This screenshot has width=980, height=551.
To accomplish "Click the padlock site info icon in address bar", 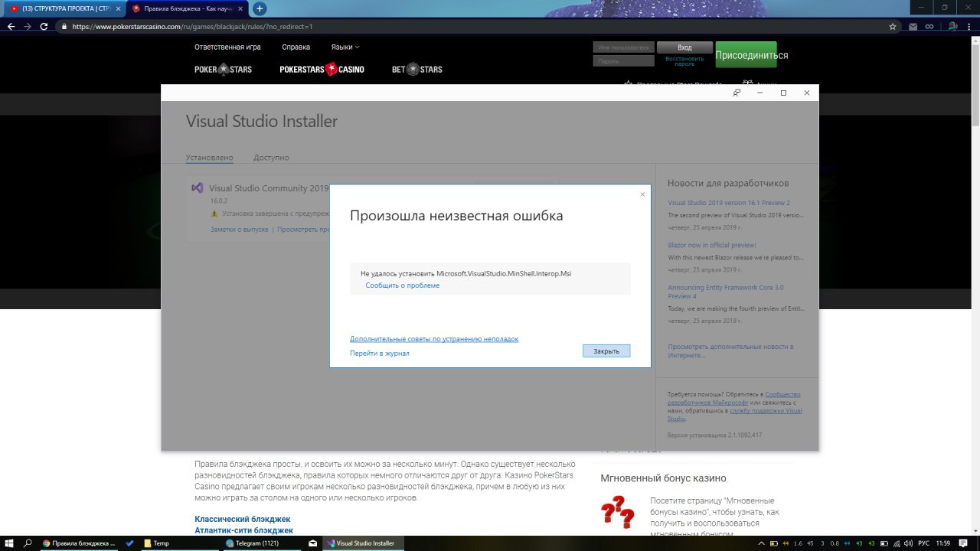I will click(x=64, y=26).
